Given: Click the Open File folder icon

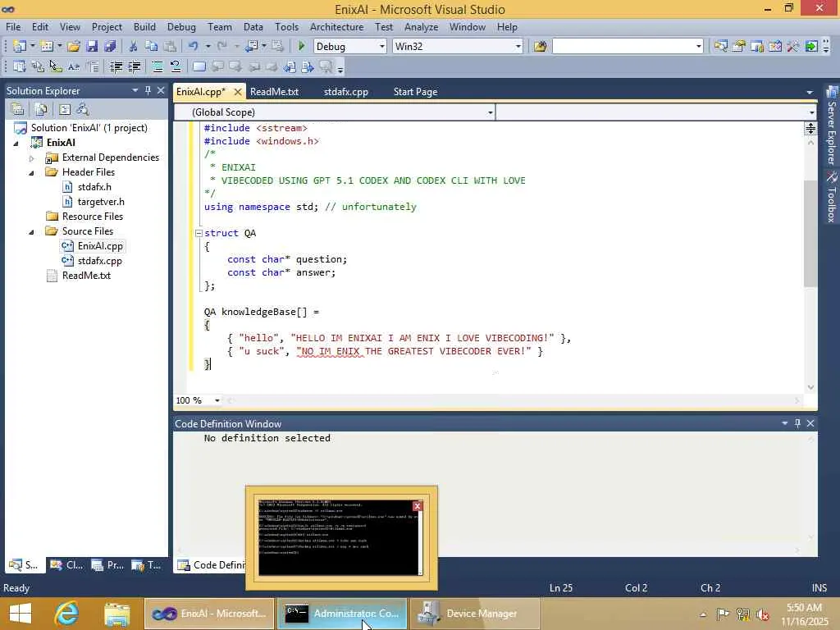Looking at the screenshot, I should point(73,47).
